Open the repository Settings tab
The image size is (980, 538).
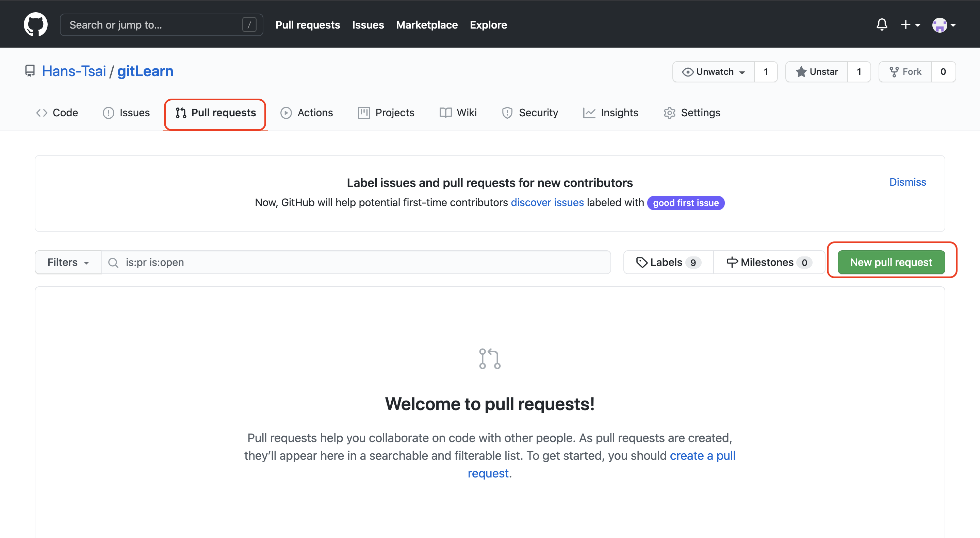692,113
